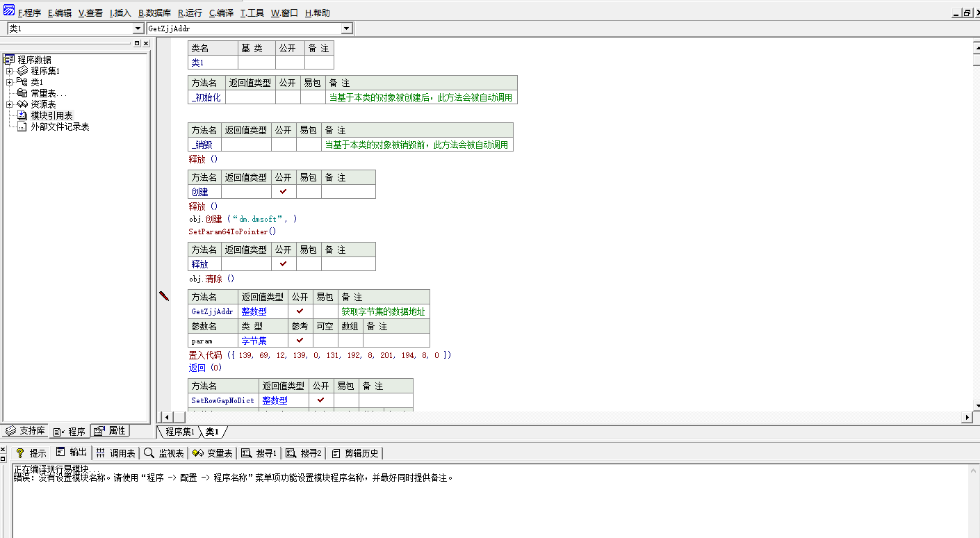980x538 pixels.
Task: Float the bottom output panel with the square button
Action: [x=3, y=458]
